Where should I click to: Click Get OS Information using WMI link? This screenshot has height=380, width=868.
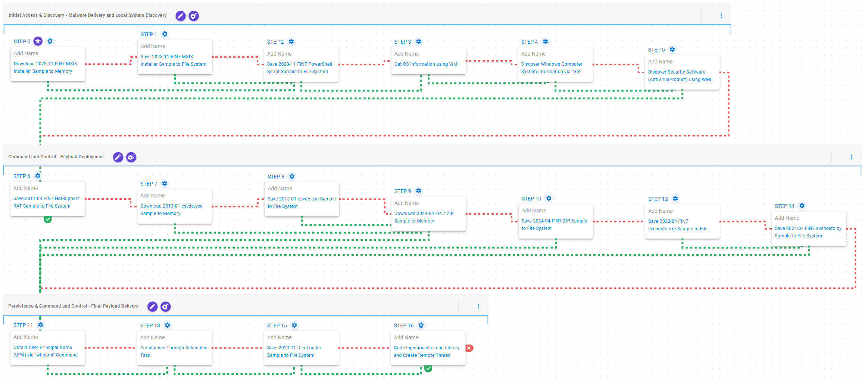(x=427, y=64)
